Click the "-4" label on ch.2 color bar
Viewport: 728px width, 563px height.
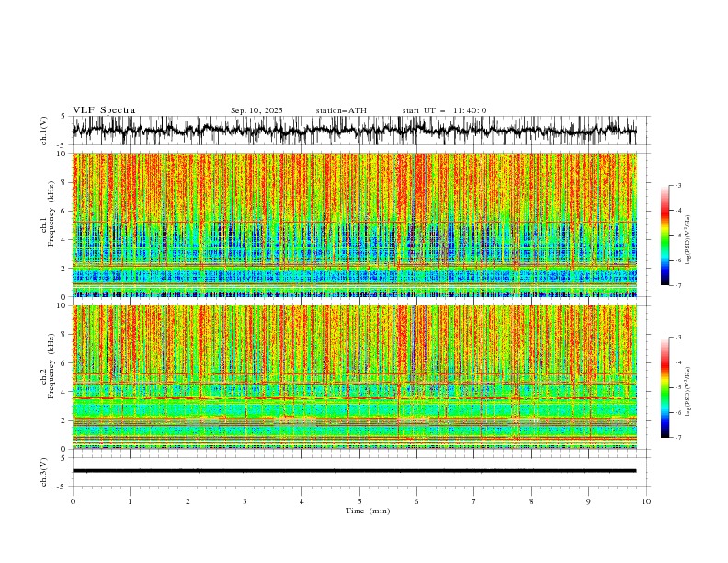678,362
